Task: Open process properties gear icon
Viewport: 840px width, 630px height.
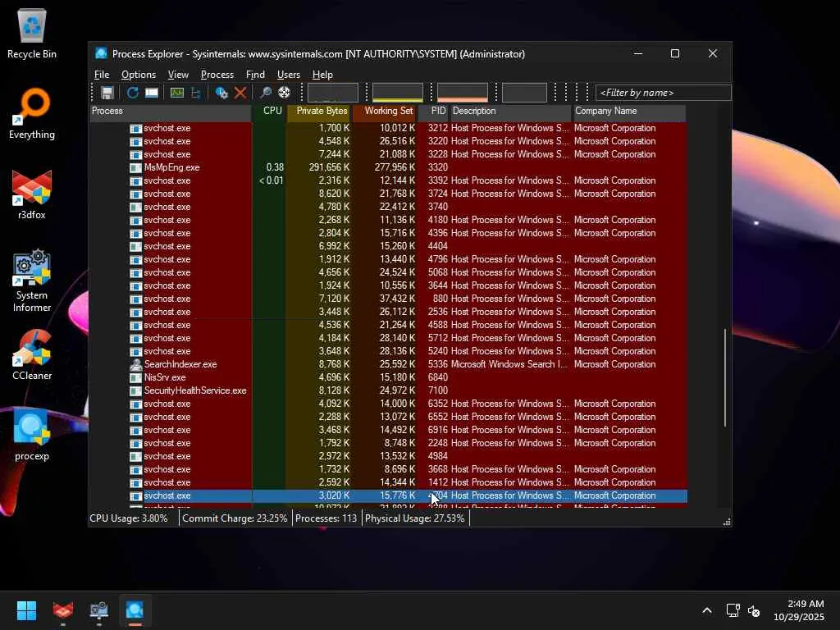Action: point(221,93)
